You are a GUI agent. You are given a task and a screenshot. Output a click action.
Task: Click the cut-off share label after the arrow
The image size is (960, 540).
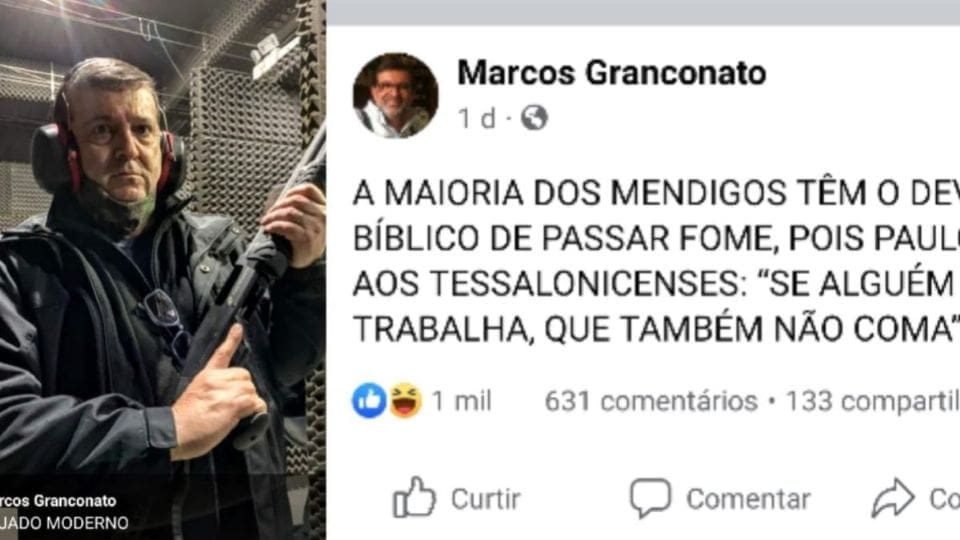coord(945,500)
